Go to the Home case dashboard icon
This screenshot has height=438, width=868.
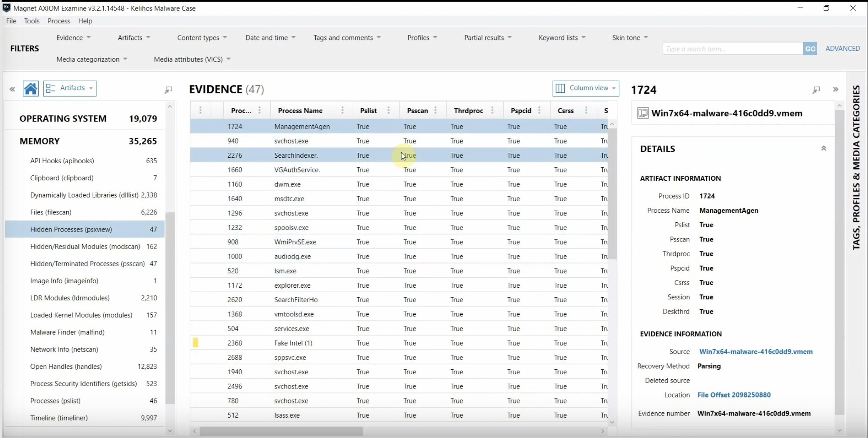[x=30, y=89]
